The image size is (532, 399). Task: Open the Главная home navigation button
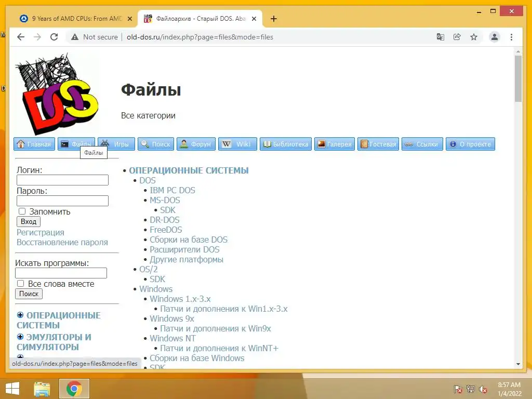tap(34, 144)
